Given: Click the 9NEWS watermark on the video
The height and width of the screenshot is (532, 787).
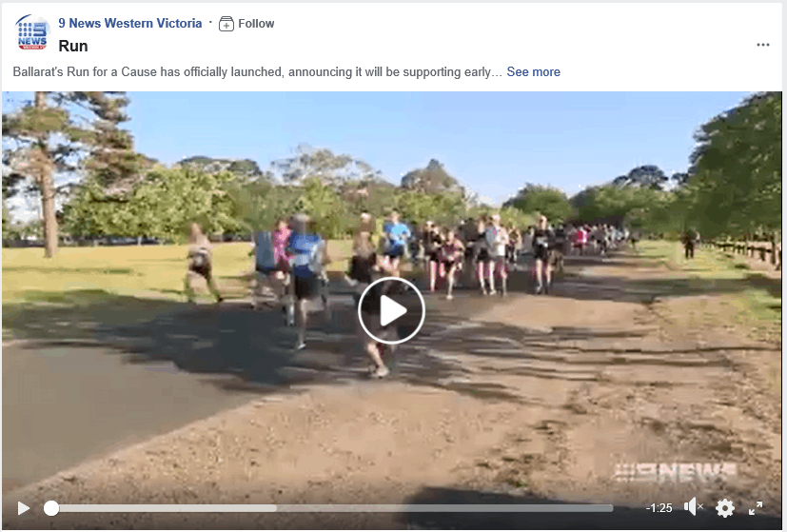Looking at the screenshot, I should point(675,473).
